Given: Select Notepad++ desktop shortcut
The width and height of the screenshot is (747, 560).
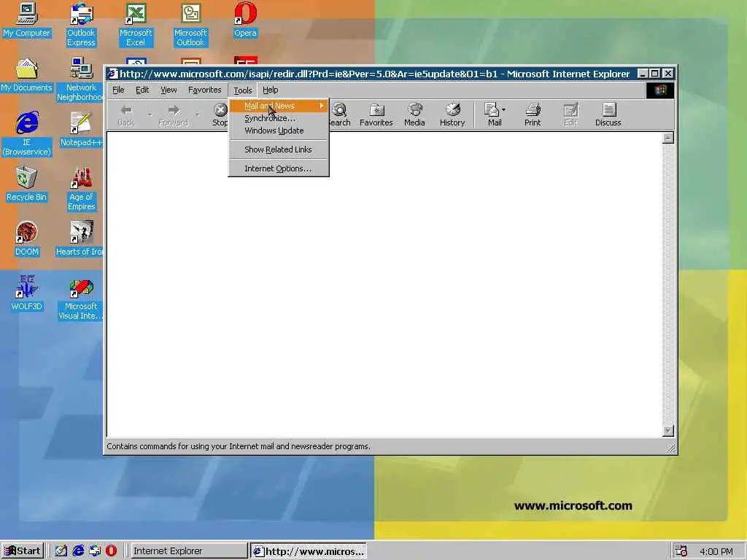Looking at the screenshot, I should pyautogui.click(x=81, y=129).
